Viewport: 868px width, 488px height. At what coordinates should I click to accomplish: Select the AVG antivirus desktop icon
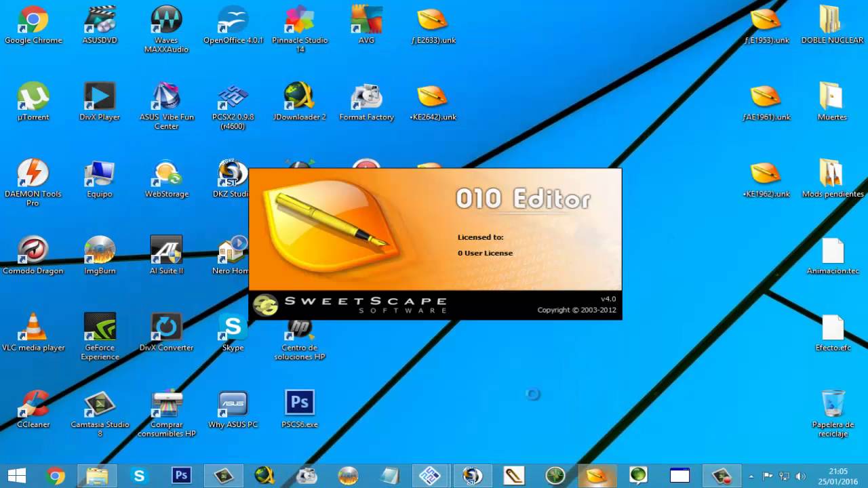pos(366,25)
